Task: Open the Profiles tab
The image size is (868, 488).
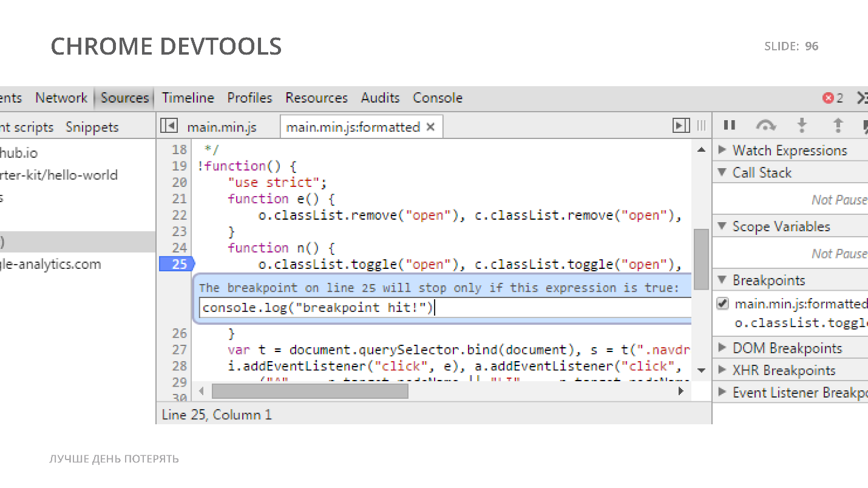Action: click(x=249, y=98)
